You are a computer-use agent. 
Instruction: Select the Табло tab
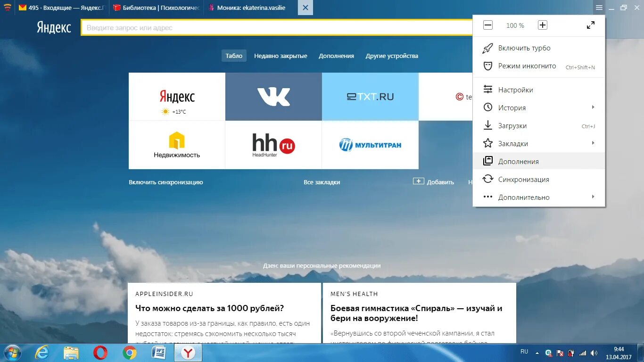pos(234,56)
